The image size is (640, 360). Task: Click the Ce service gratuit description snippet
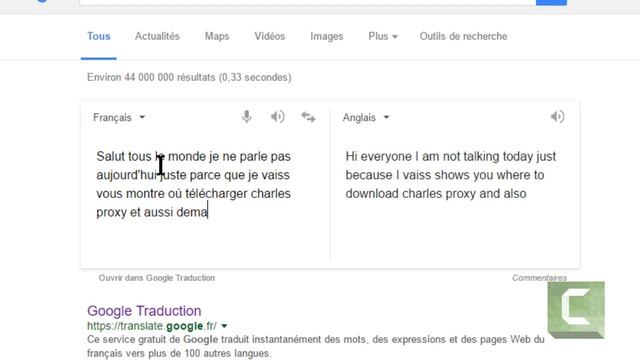(316, 346)
